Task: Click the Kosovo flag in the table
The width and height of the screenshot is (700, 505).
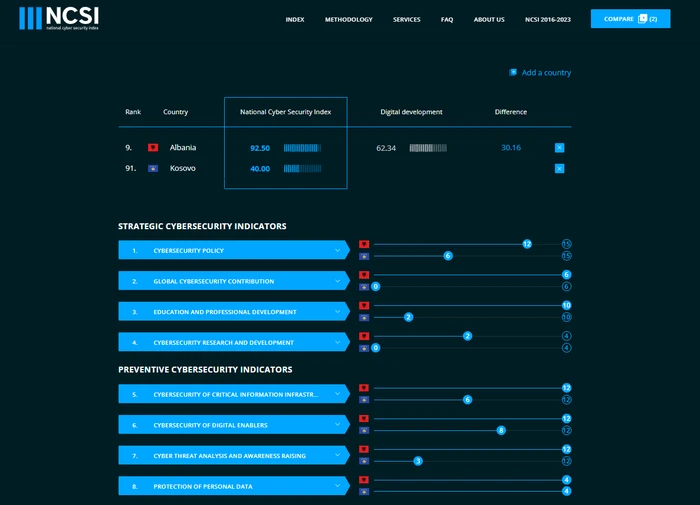Action: click(x=153, y=168)
